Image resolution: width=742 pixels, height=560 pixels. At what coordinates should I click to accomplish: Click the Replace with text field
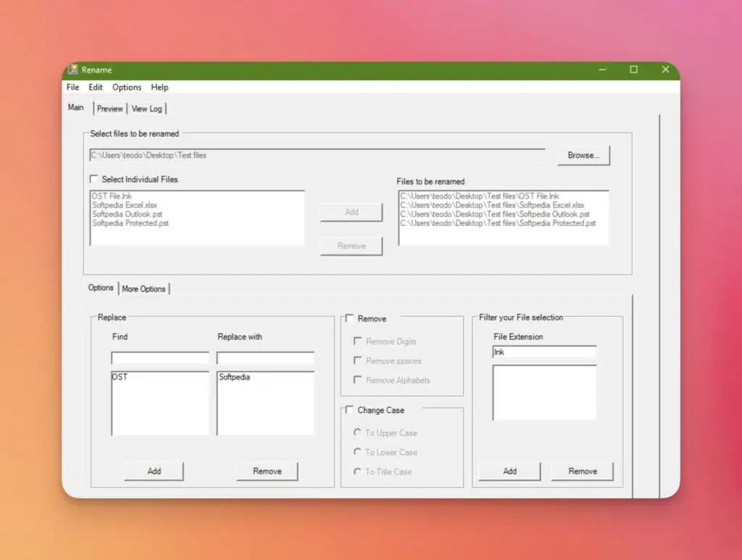(265, 358)
